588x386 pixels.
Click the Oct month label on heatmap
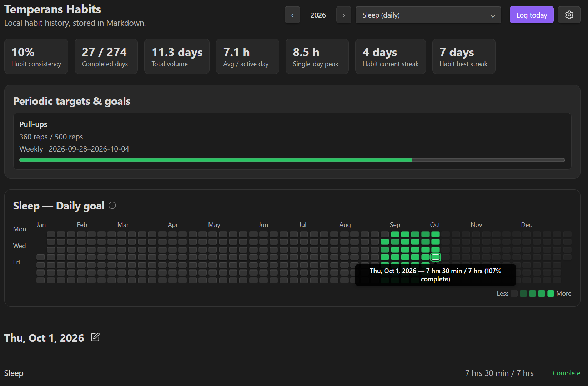pos(435,225)
